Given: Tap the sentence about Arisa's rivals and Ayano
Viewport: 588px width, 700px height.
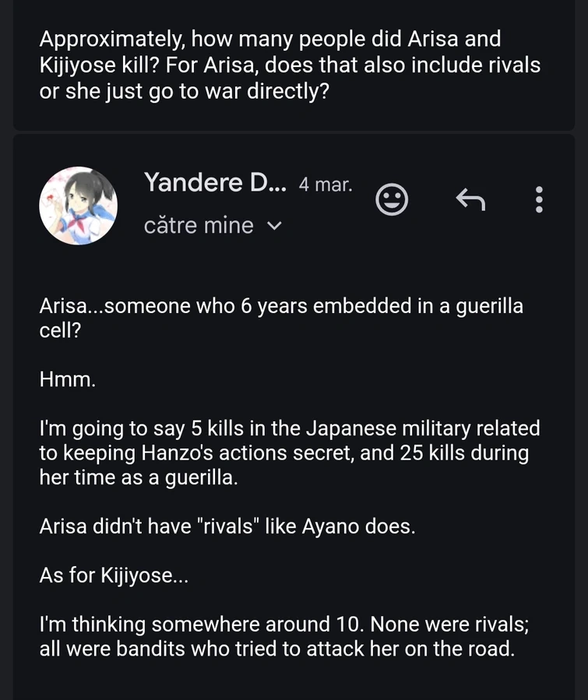Looking at the screenshot, I should pos(227,526).
